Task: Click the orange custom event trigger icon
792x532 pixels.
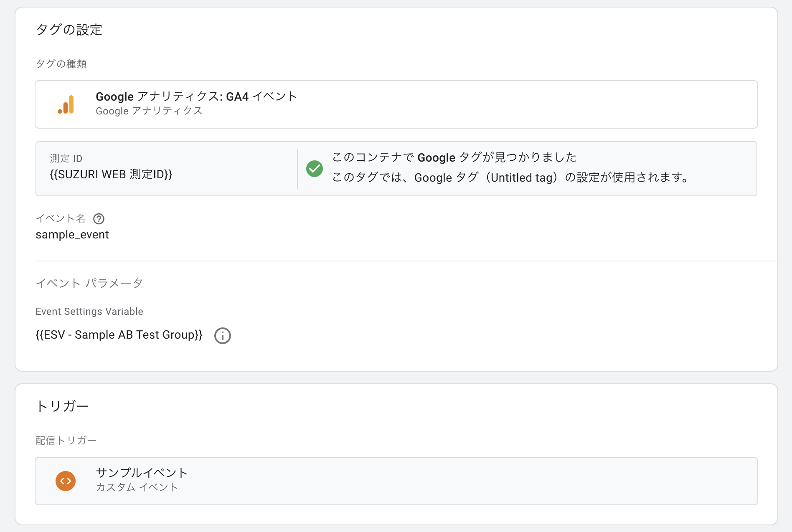Action: tap(66, 481)
